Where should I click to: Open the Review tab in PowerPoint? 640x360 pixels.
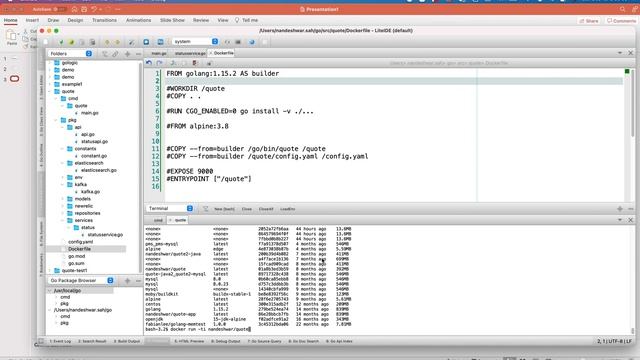pyautogui.click(x=201, y=20)
